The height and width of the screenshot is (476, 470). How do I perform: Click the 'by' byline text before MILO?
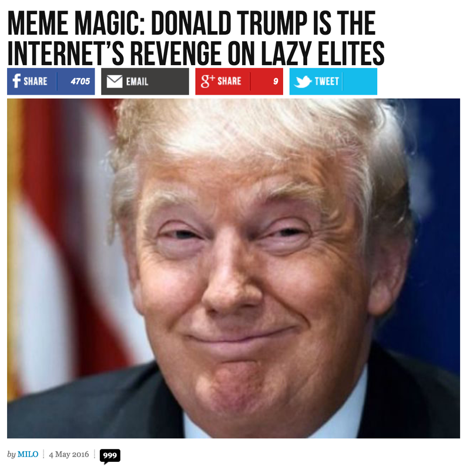(11, 454)
